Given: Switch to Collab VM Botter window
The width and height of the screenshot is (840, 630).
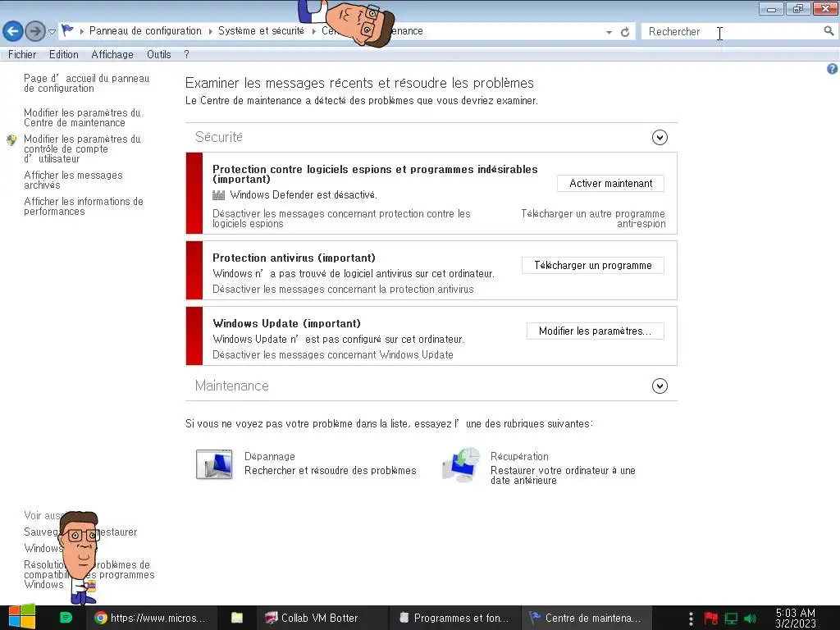Looking at the screenshot, I should (x=321, y=618).
